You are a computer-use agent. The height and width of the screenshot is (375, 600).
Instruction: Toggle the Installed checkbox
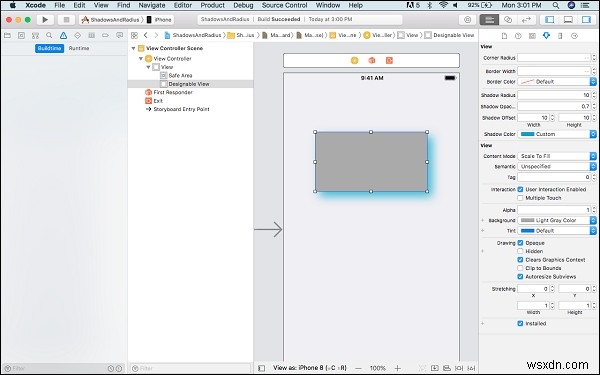520,323
